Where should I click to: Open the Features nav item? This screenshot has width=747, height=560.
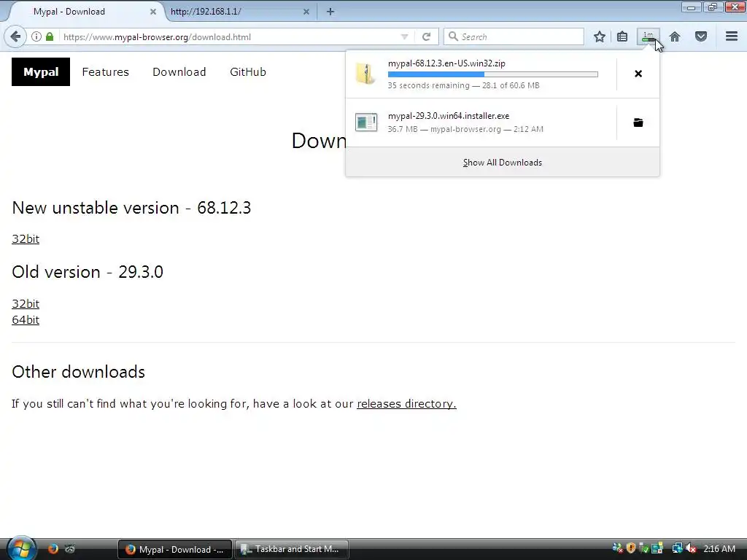(105, 72)
